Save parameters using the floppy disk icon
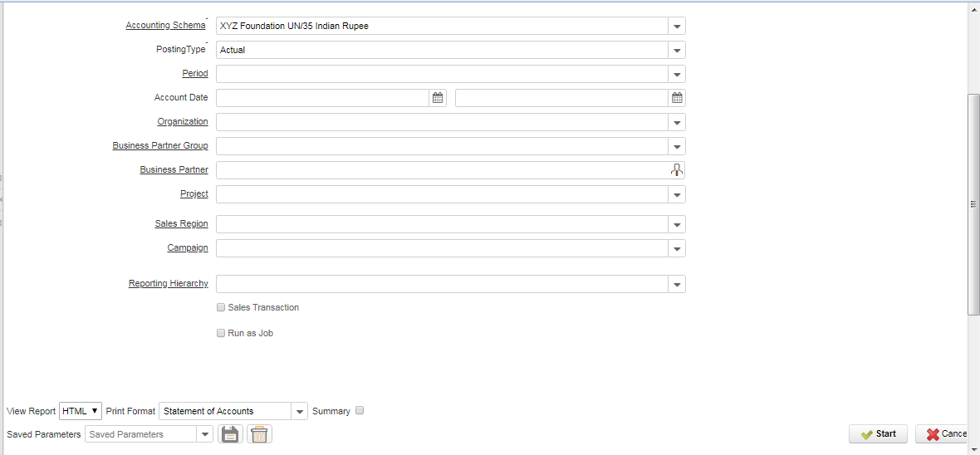The height and width of the screenshot is (455, 980). (x=230, y=433)
